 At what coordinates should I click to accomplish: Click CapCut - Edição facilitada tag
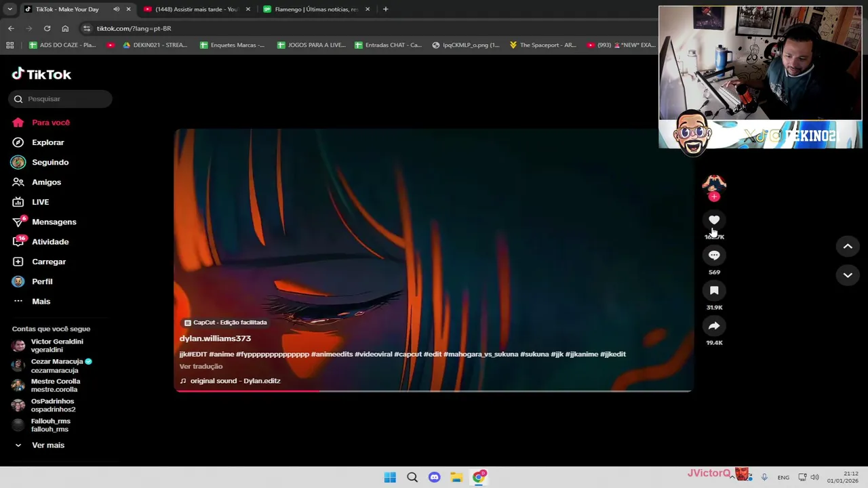(x=226, y=323)
